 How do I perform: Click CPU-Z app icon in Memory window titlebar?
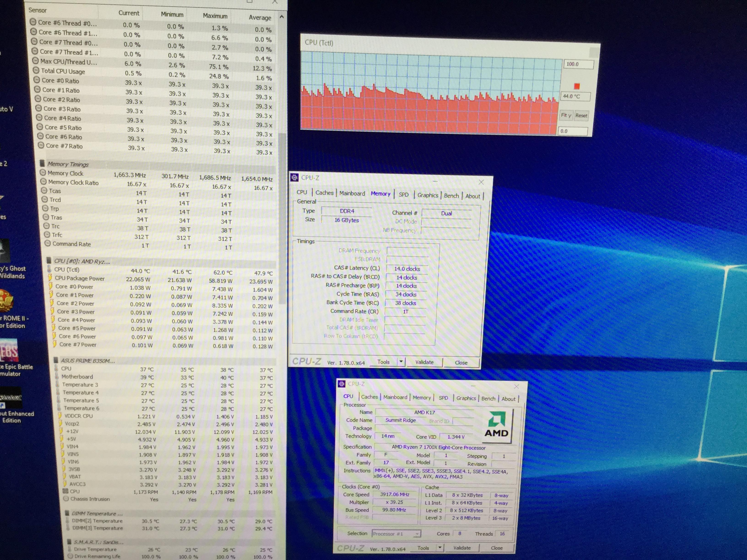[x=294, y=177]
